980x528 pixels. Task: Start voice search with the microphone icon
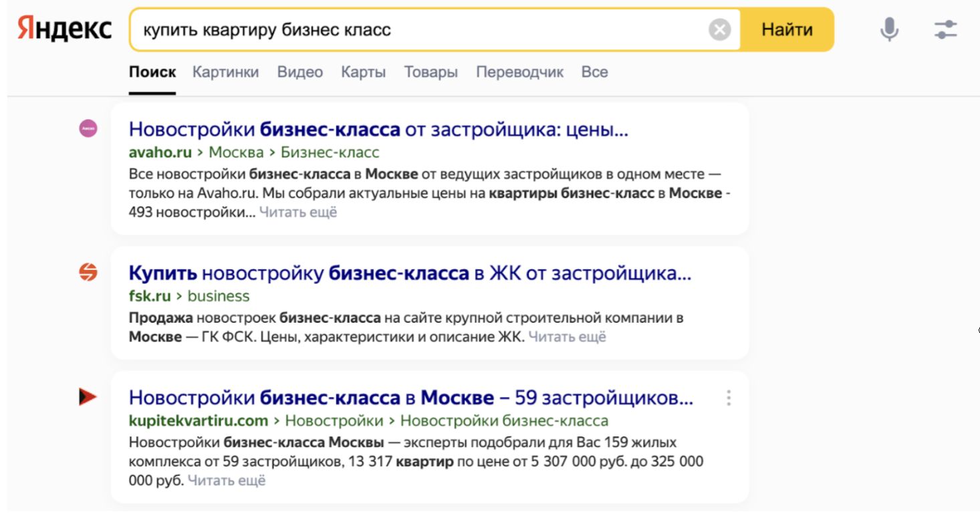point(889,29)
